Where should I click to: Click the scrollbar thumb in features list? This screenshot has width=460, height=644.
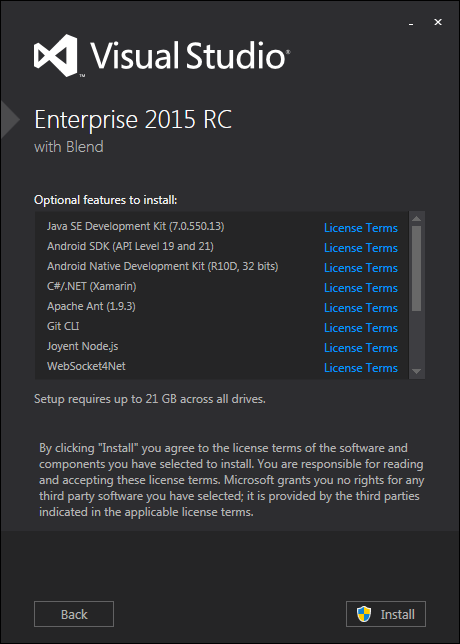(x=416, y=268)
